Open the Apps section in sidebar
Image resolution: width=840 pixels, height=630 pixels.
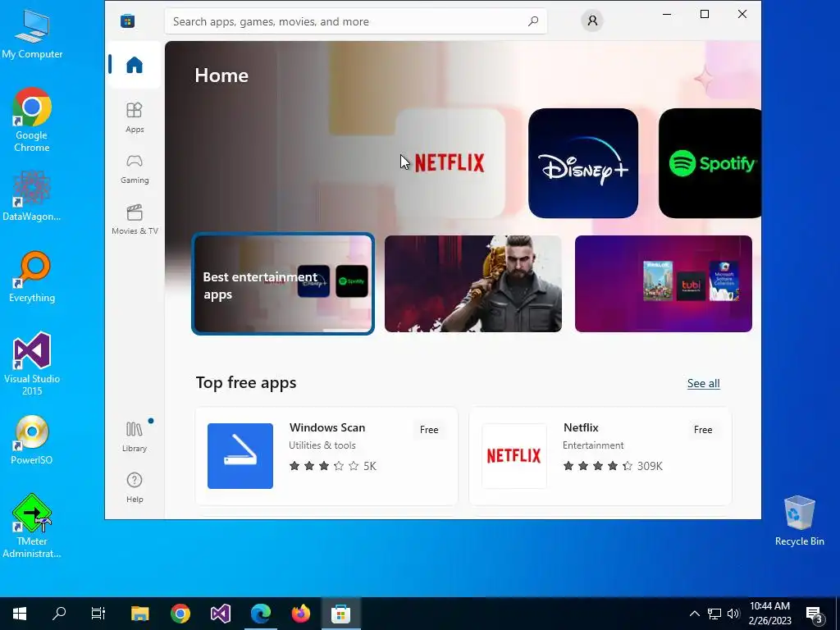click(135, 117)
